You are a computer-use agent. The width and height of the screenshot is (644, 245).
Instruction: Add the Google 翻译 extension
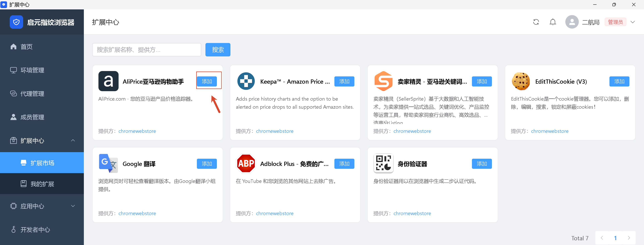pos(207,164)
